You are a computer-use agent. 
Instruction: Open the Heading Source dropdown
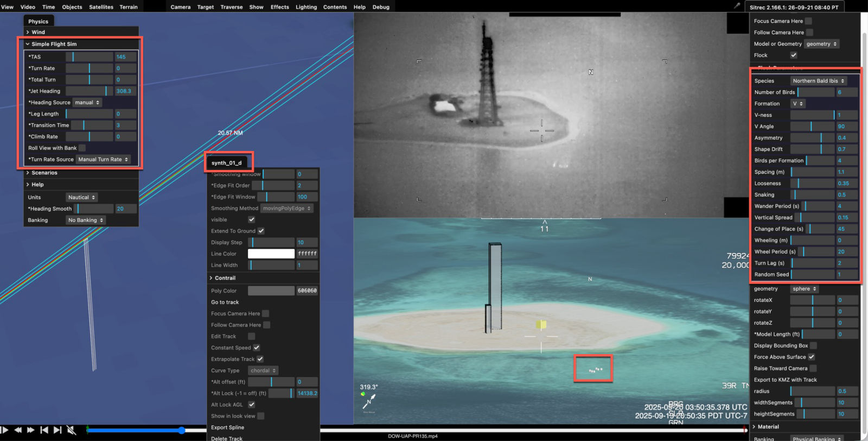[x=87, y=103]
